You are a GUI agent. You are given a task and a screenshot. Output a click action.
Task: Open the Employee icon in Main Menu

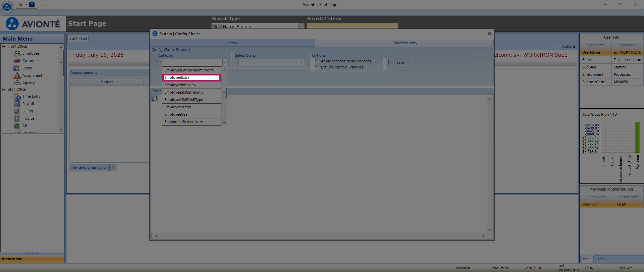(17, 53)
